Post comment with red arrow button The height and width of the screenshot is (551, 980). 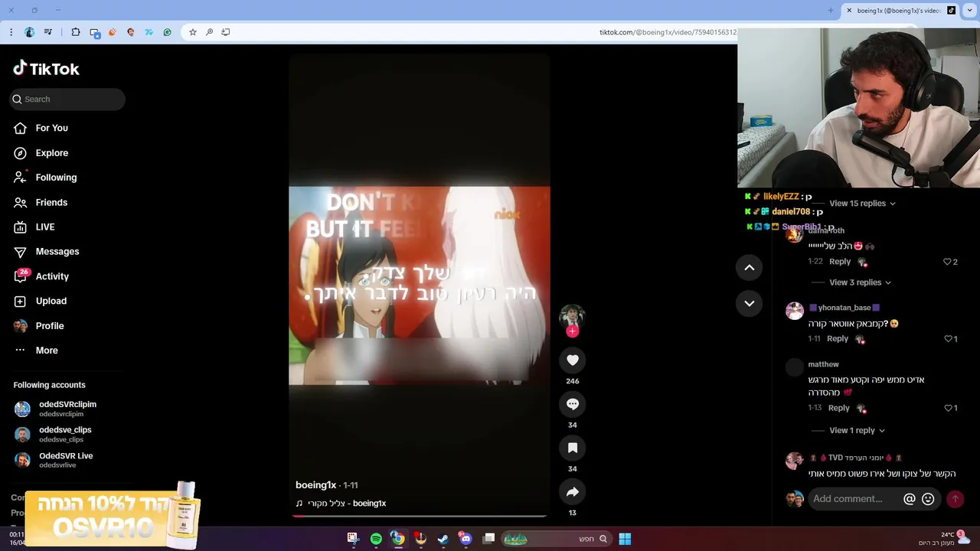coord(955,499)
